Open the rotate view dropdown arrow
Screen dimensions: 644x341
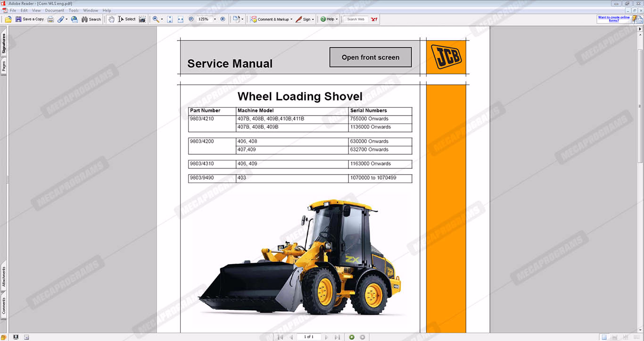[242, 19]
